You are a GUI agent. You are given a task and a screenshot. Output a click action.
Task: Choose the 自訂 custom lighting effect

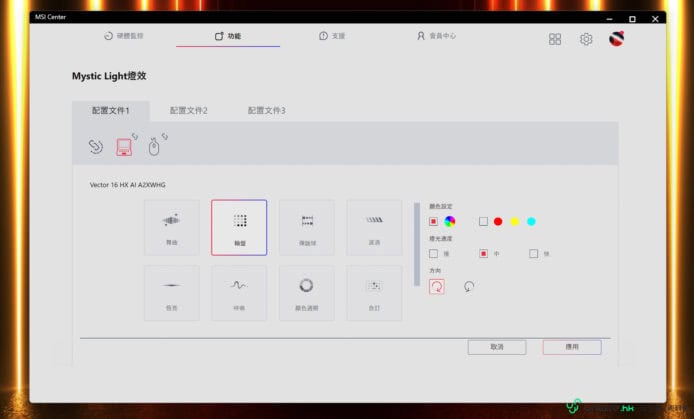(374, 292)
